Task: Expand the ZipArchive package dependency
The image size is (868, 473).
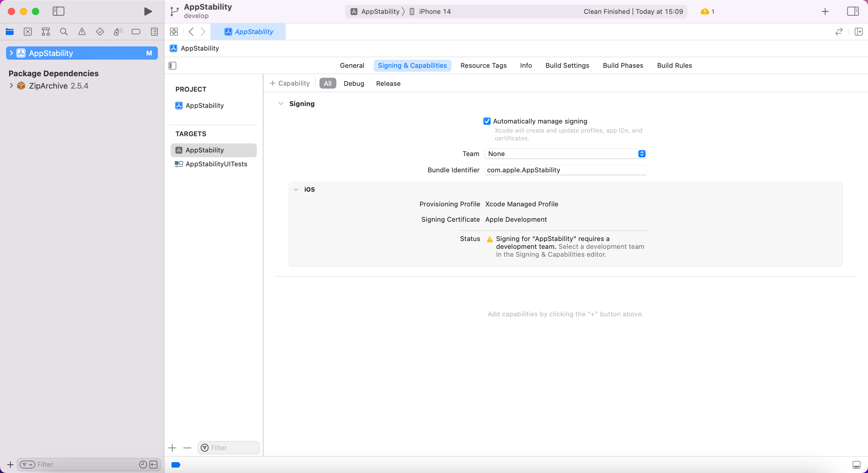Action: click(11, 86)
